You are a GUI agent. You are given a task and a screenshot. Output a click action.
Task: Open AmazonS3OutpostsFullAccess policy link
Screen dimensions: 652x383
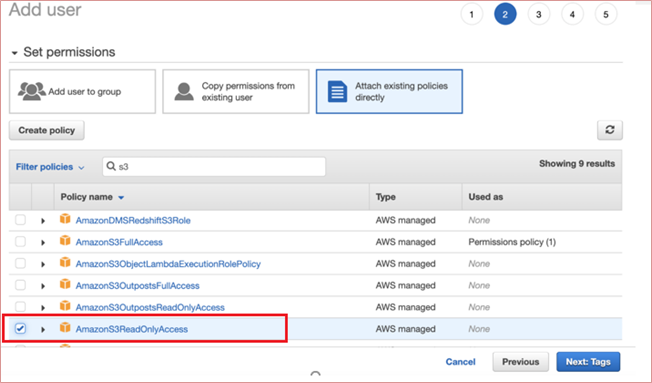point(137,286)
